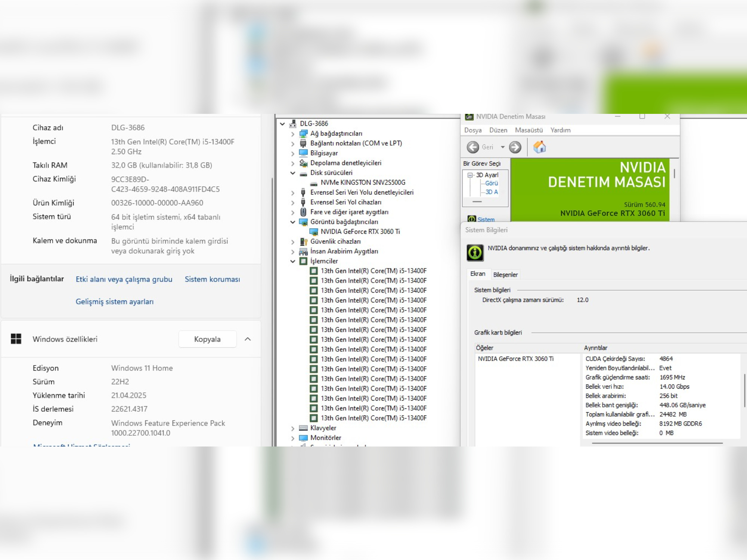This screenshot has width=747, height=560.
Task: Click the NVIDIA back arrow button
Action: [473, 147]
